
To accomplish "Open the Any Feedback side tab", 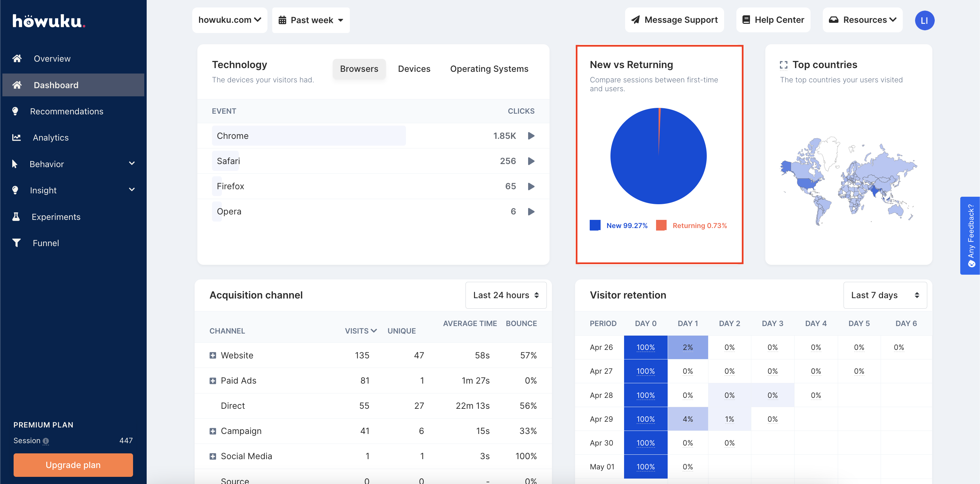I will click(970, 235).
